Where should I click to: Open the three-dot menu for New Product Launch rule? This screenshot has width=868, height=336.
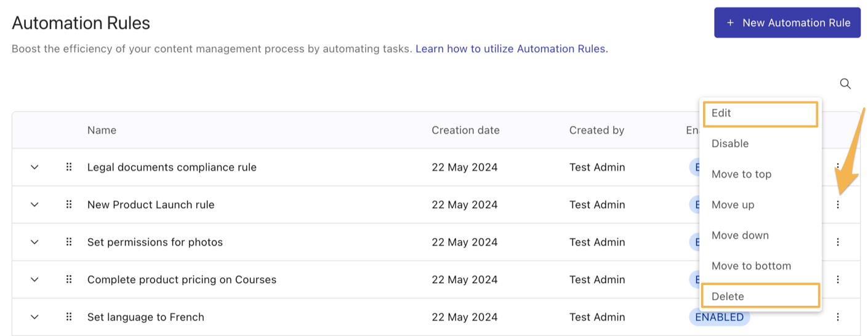[x=838, y=205]
